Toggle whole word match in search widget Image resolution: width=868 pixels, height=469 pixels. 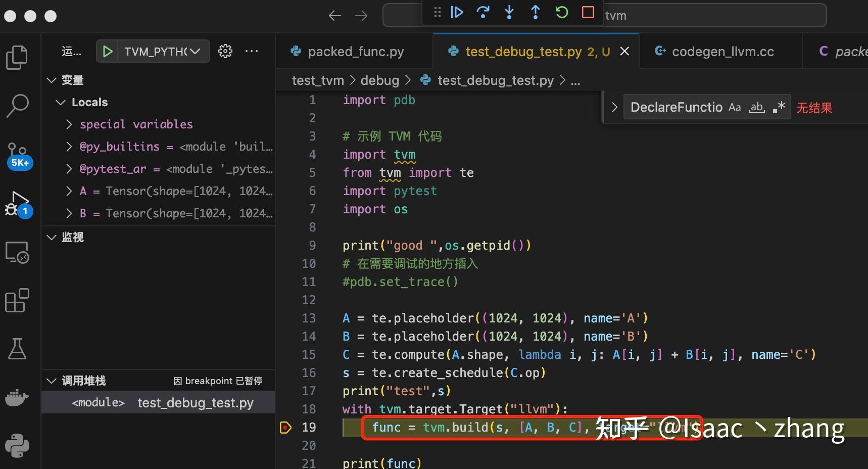[756, 107]
